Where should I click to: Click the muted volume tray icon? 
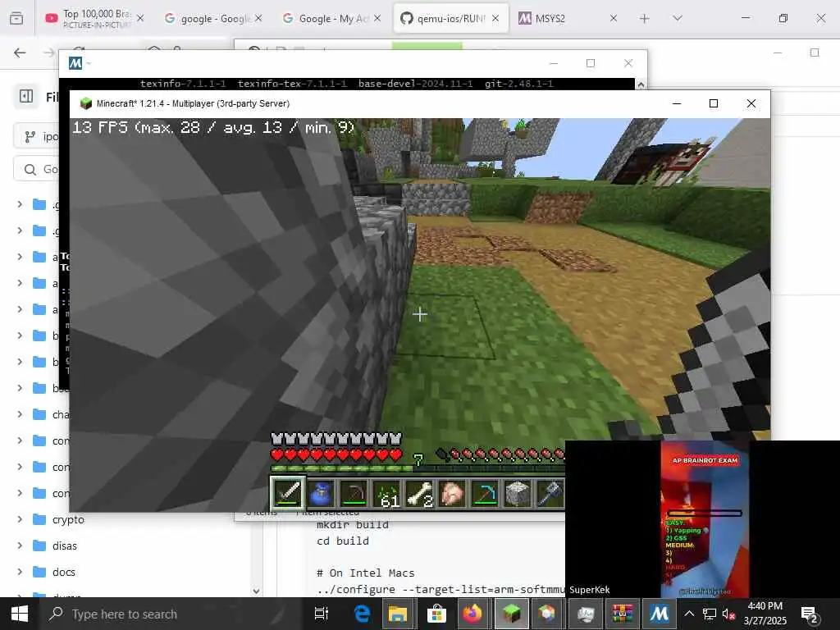coord(728,614)
